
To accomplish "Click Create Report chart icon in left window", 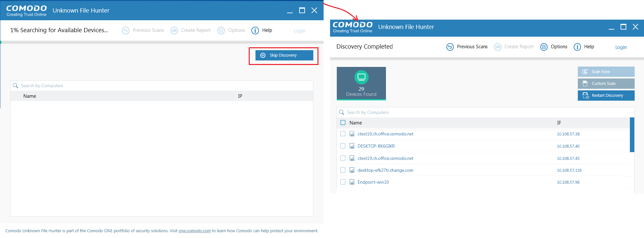I will [x=174, y=31].
